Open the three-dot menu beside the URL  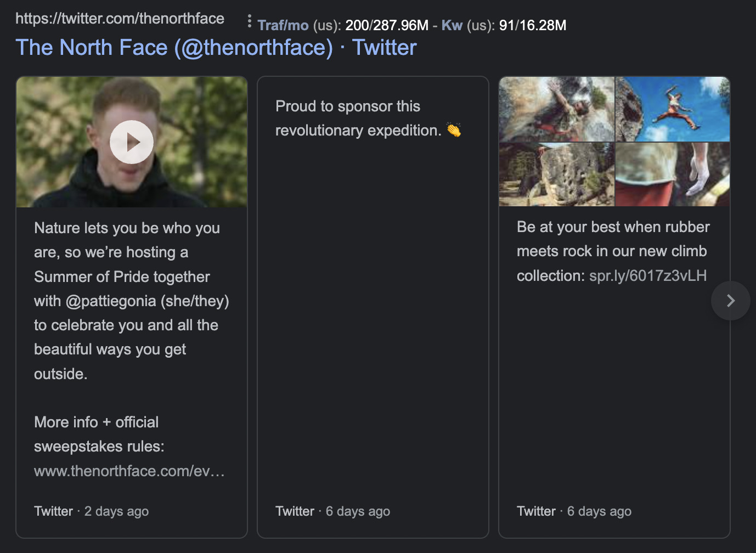click(249, 21)
